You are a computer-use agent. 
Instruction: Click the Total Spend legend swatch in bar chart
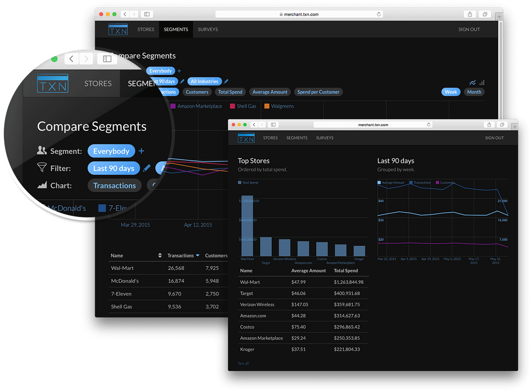pyautogui.click(x=239, y=182)
